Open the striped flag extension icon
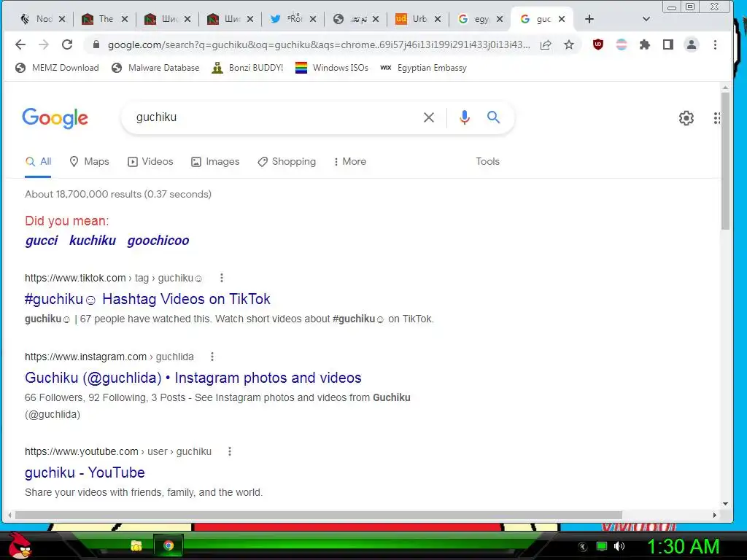 point(622,44)
